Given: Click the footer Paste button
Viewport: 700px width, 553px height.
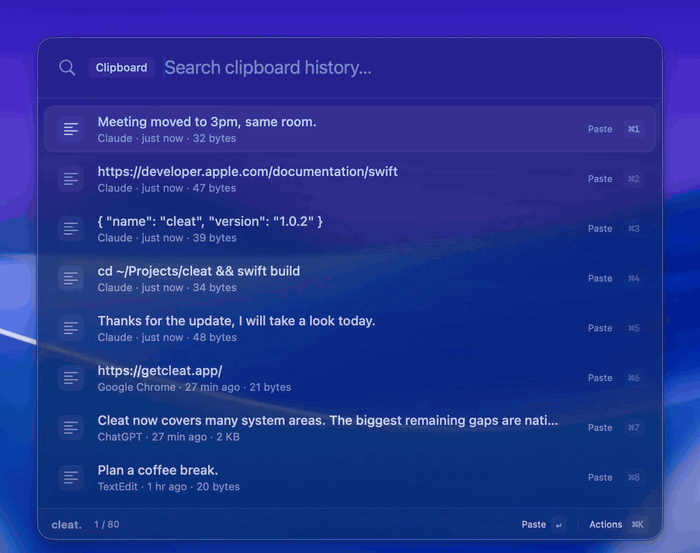Looking at the screenshot, I should pyautogui.click(x=533, y=524).
